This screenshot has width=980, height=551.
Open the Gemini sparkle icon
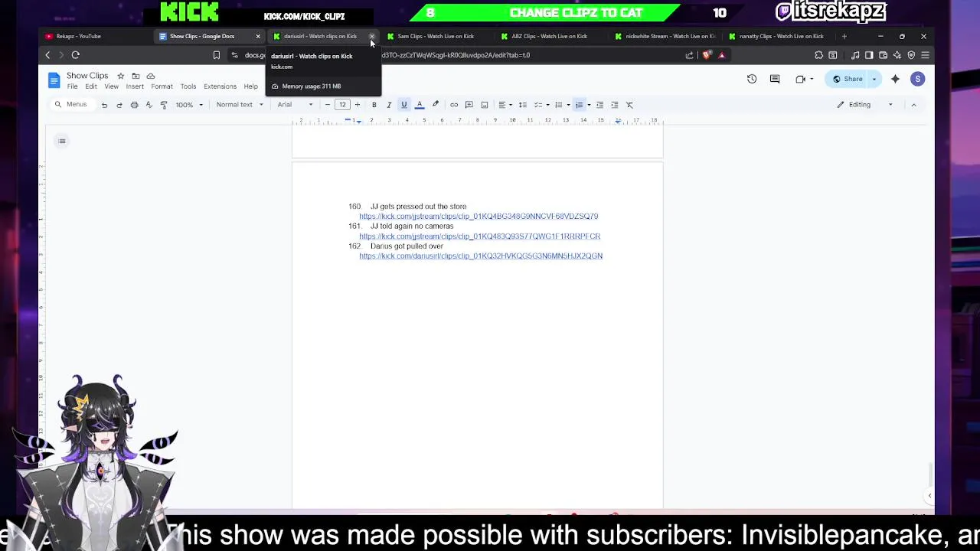pyautogui.click(x=896, y=79)
